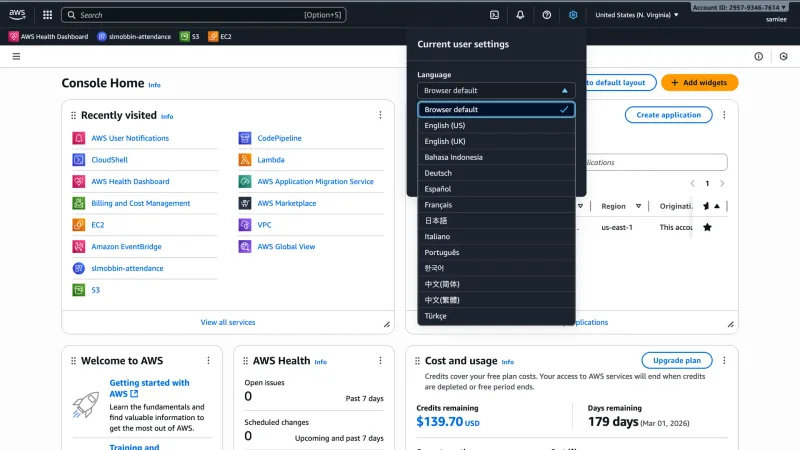The image size is (800, 450).
Task: Click the Search services input field
Action: pos(204,15)
